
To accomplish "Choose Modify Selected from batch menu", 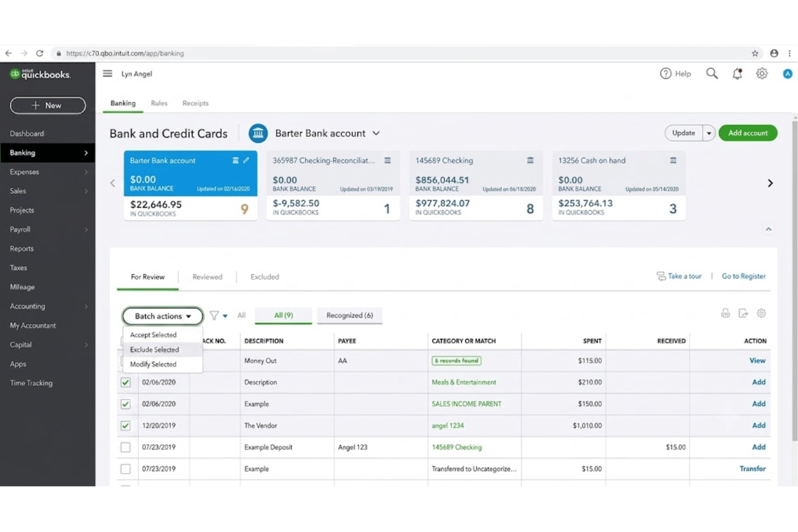I will [162, 364].
